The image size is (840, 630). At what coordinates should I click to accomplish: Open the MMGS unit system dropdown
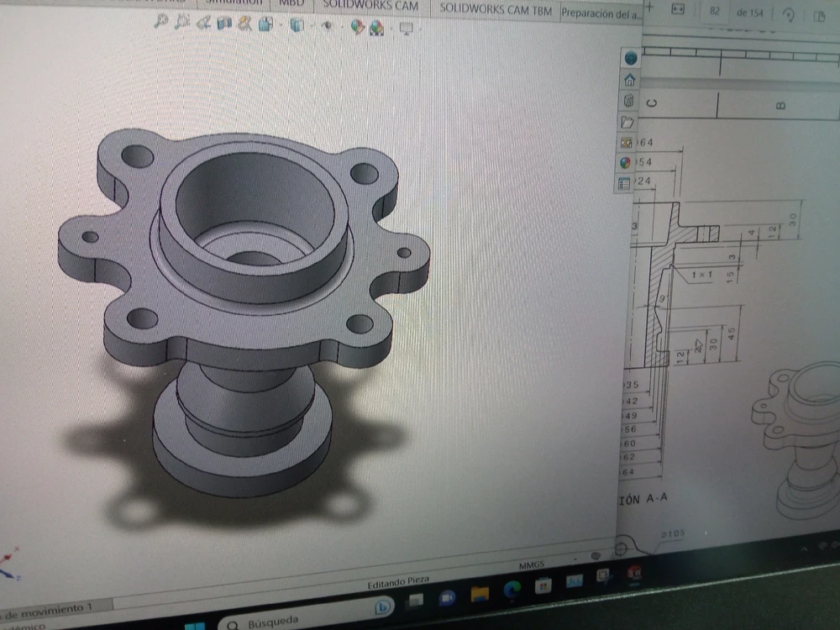[x=531, y=565]
